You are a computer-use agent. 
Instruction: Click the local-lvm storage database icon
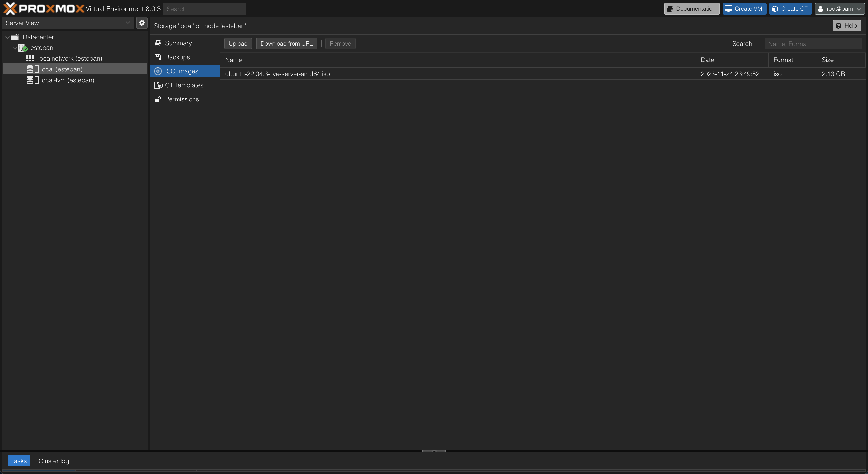point(30,80)
